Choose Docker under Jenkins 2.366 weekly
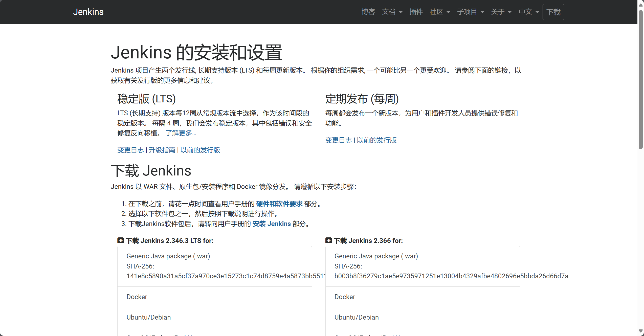This screenshot has width=644, height=336. (345, 297)
